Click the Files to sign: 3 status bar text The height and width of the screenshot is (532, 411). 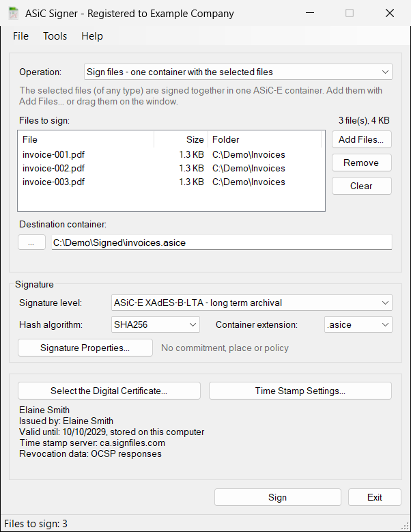click(x=36, y=524)
